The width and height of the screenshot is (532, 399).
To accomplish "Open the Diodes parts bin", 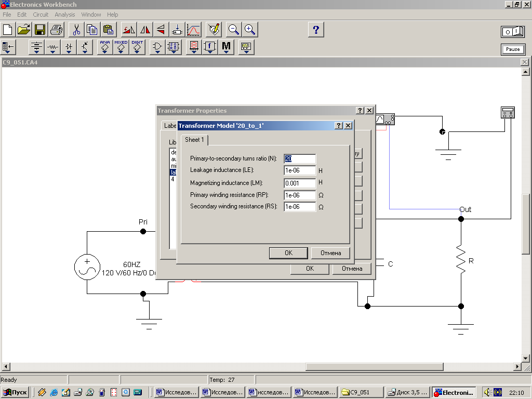I will point(69,47).
